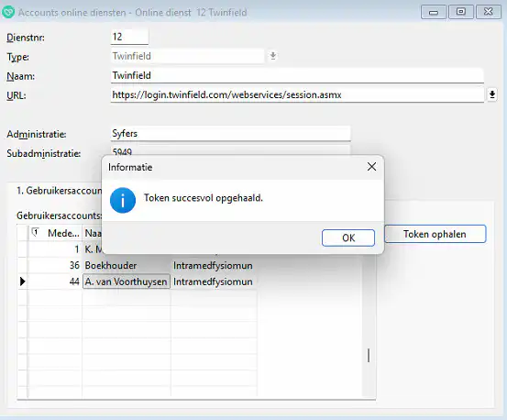Click the Token succesvol opgehaald message text
Screen dimensions: 507x420
204,197
